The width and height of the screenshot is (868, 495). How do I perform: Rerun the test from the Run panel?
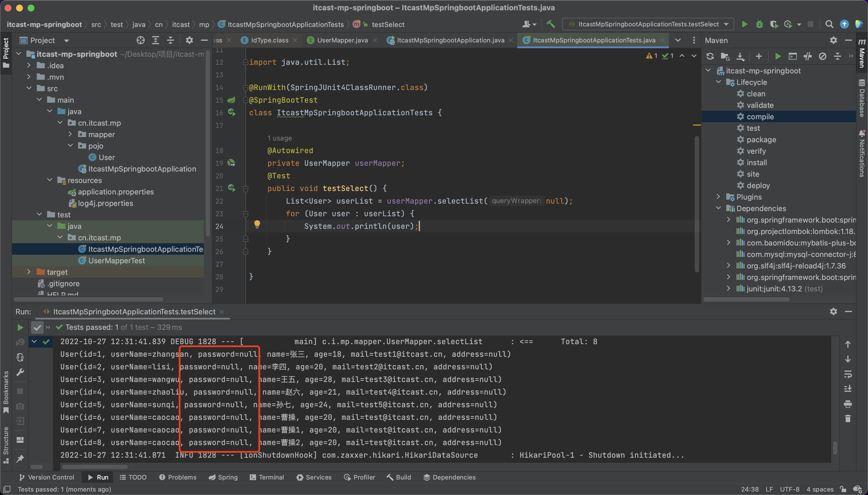20,327
